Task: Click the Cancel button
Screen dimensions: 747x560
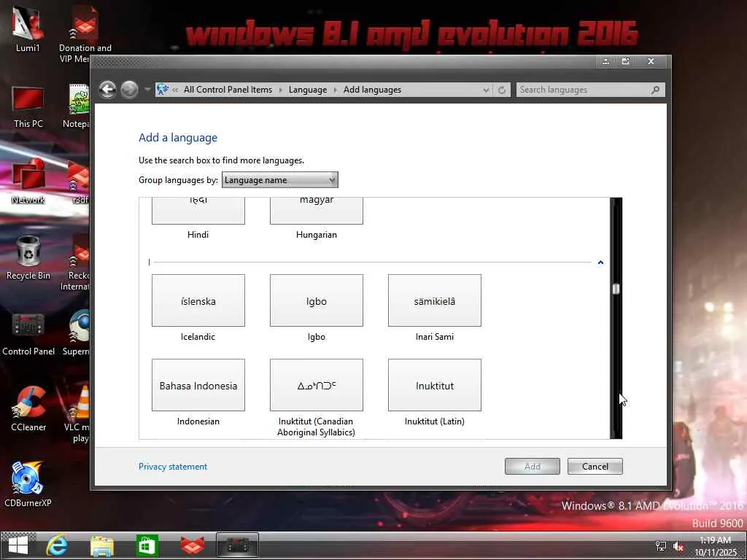Action: (595, 466)
